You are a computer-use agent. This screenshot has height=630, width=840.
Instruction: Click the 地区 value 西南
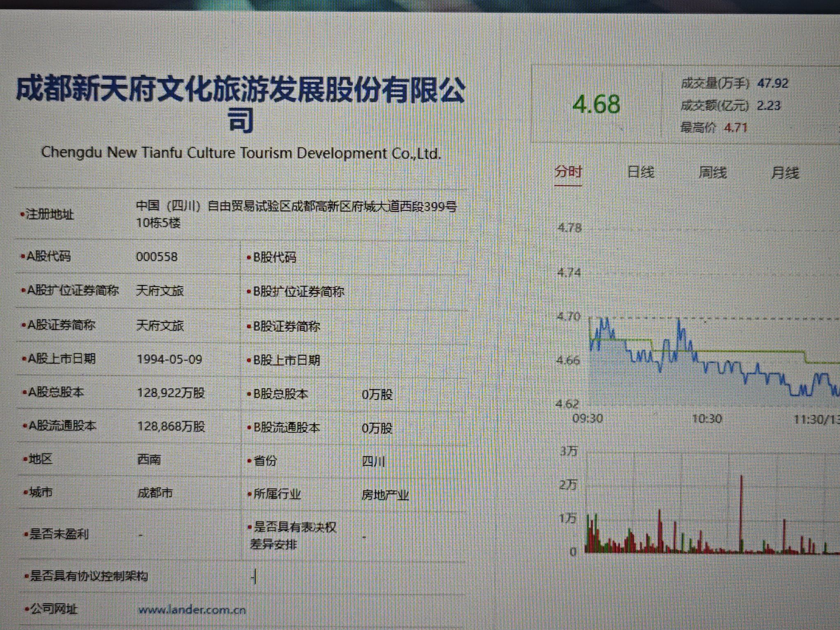tap(148, 459)
